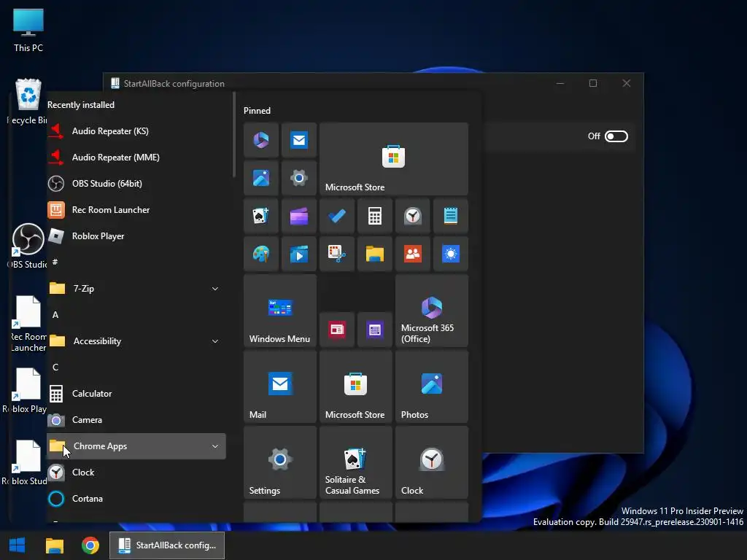Open Calculator from the app list
The image size is (747, 560).
pyautogui.click(x=136, y=393)
